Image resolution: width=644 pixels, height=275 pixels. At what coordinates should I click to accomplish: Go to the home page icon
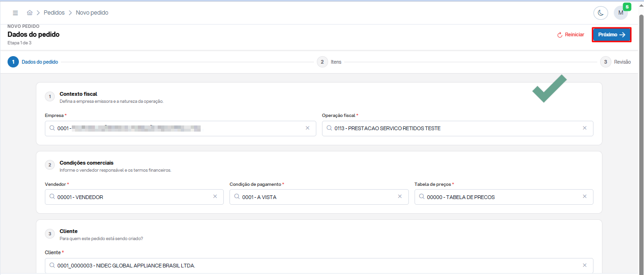click(x=30, y=13)
